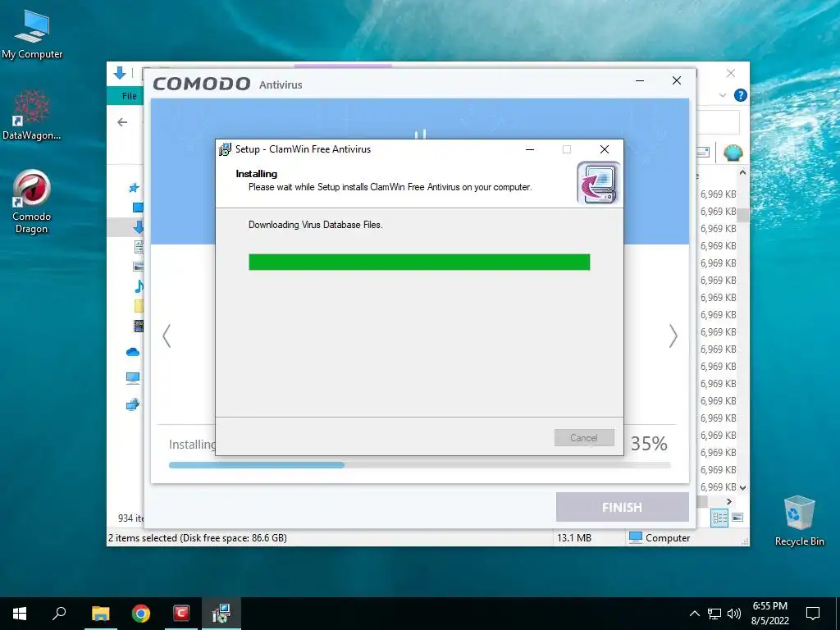Click the 35% installation percentage
The width and height of the screenshot is (840, 630).
(649, 444)
